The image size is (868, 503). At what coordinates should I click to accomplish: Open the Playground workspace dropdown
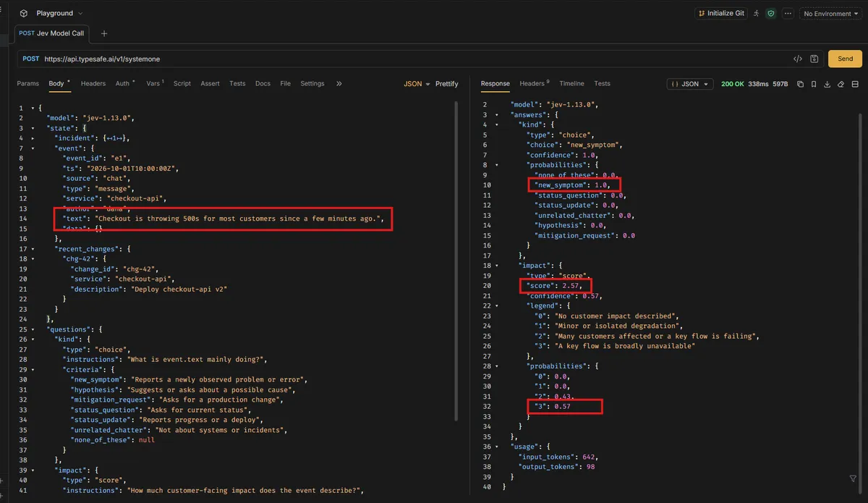tap(59, 13)
